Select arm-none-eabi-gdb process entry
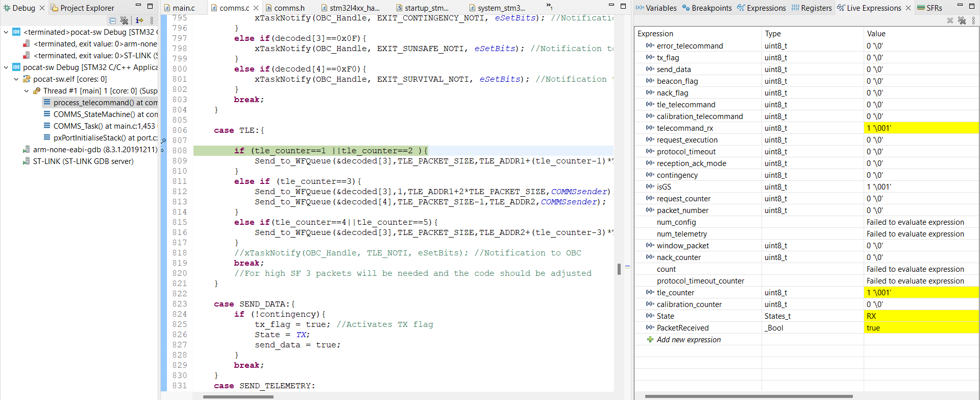The height and width of the screenshot is (400, 980). (90, 149)
